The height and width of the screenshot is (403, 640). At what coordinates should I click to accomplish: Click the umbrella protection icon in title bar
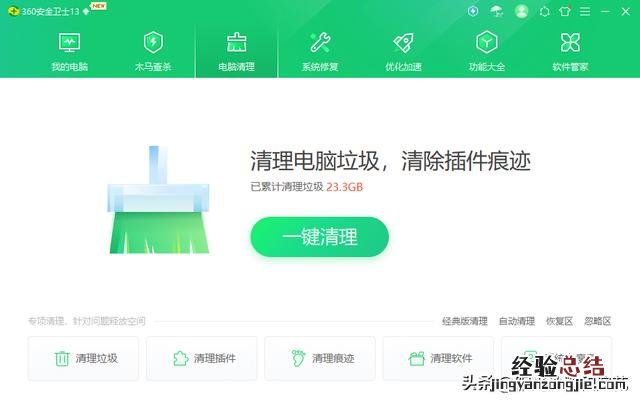pyautogui.click(x=497, y=11)
